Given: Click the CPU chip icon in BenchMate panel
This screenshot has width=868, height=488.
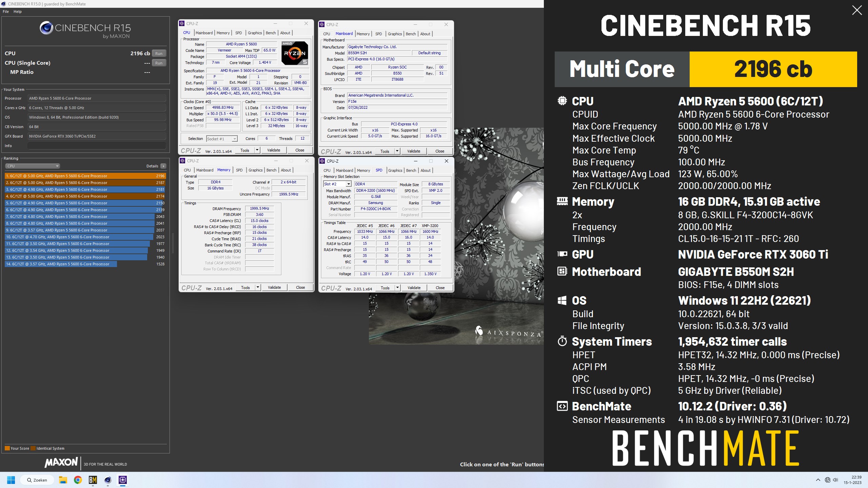Looking at the screenshot, I should pyautogui.click(x=562, y=101).
